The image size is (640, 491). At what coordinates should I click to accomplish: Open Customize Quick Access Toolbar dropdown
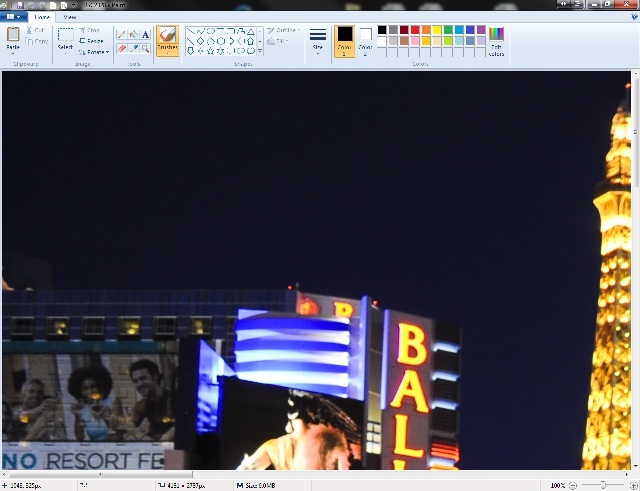[74, 6]
